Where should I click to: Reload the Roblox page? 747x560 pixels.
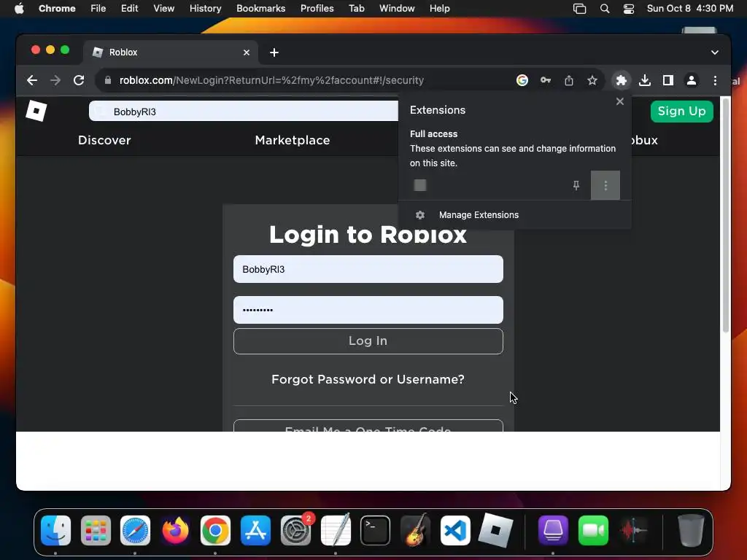pyautogui.click(x=79, y=80)
